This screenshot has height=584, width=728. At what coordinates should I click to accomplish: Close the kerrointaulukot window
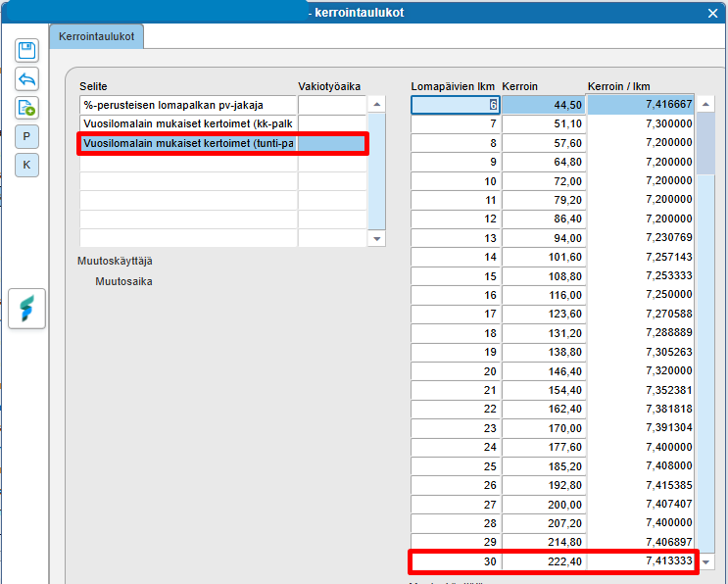713,13
